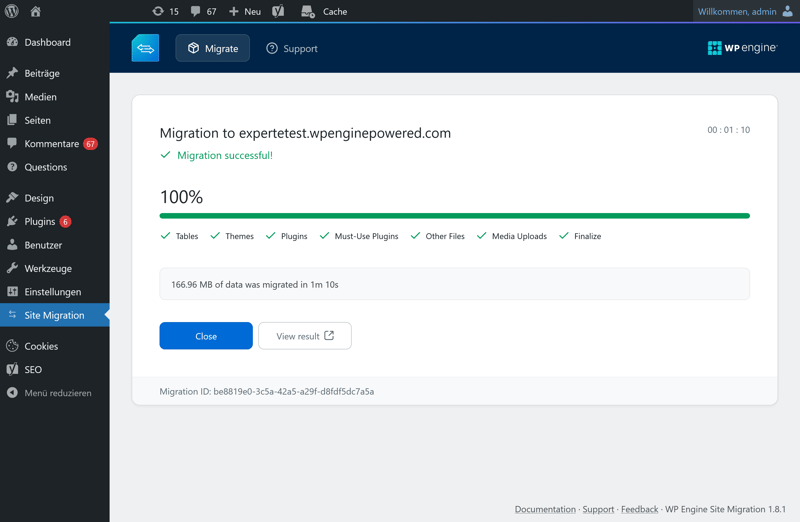The width and height of the screenshot is (800, 522).
Task: Click the SEO Yoast icon
Action: point(12,369)
